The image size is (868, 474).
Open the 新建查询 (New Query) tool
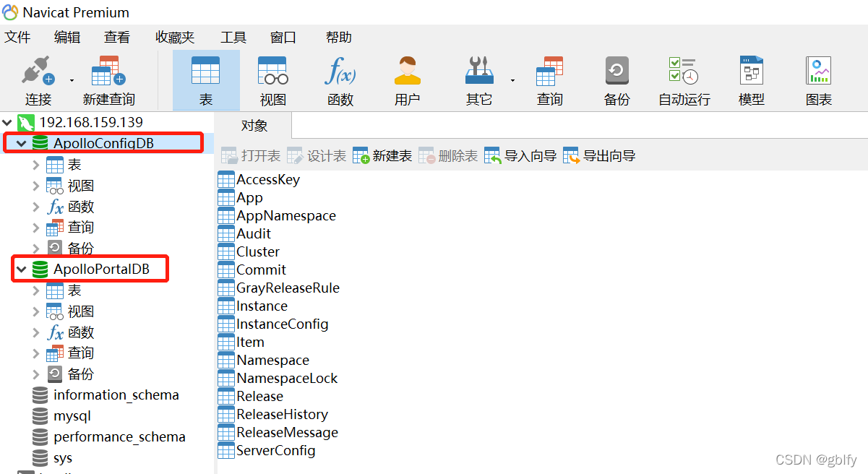pos(109,81)
